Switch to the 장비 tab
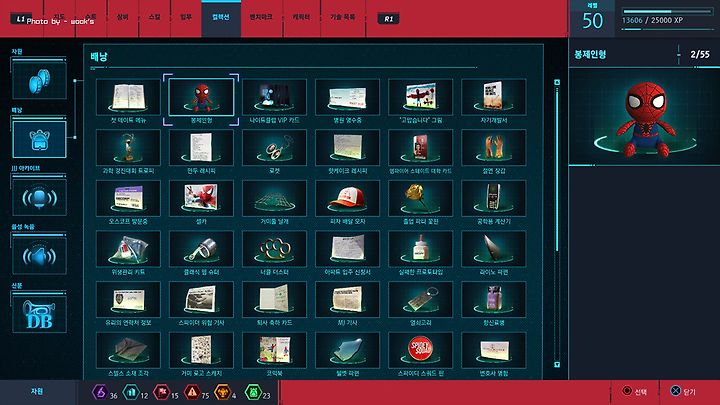Image resolution: width=720 pixels, height=405 pixels. coord(123,17)
